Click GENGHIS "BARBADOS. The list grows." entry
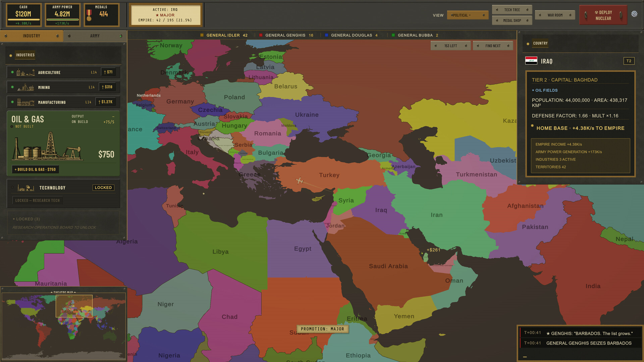 (589, 333)
